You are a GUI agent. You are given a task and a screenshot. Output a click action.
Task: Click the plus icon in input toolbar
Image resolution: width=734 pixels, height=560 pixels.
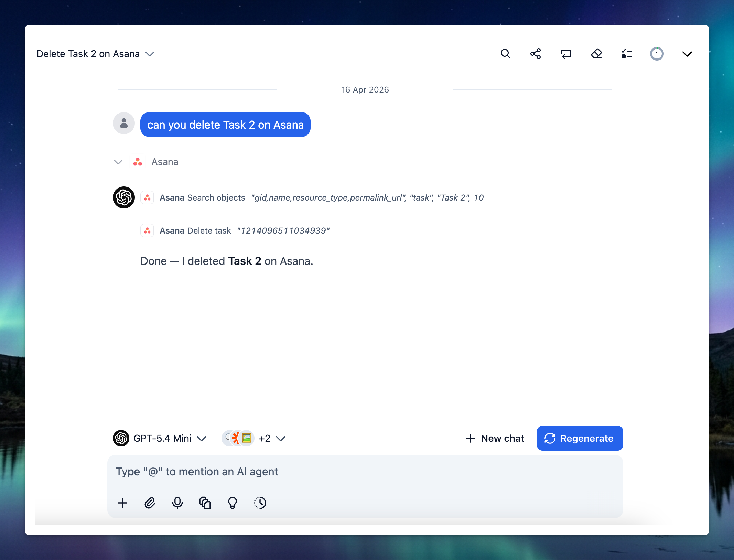pyautogui.click(x=122, y=503)
